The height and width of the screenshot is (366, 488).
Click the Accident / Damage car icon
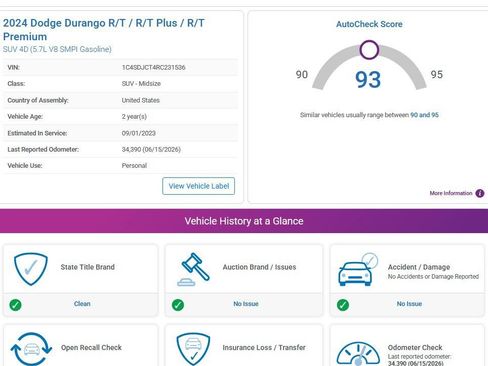pyautogui.click(x=358, y=269)
